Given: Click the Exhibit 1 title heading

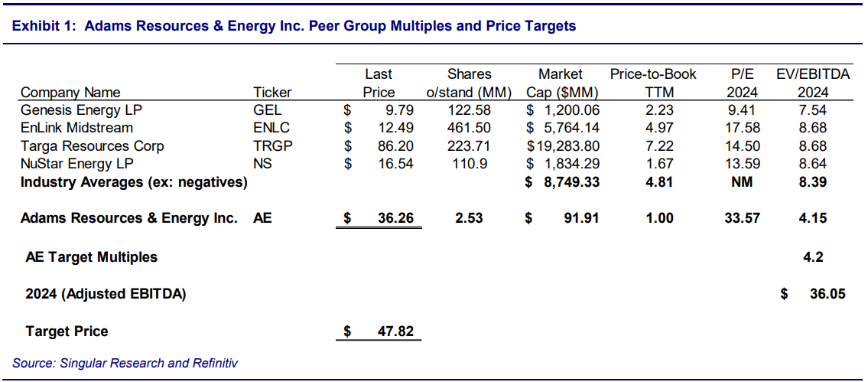Looking at the screenshot, I should pyautogui.click(x=294, y=26).
